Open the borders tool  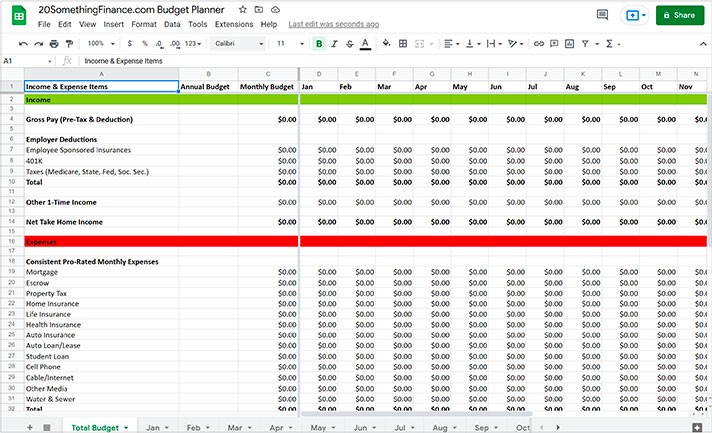tap(403, 44)
